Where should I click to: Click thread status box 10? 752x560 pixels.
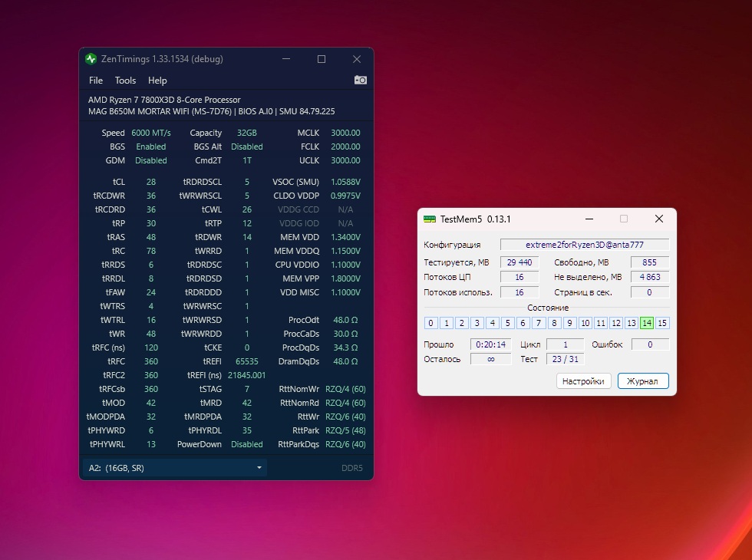(585, 323)
